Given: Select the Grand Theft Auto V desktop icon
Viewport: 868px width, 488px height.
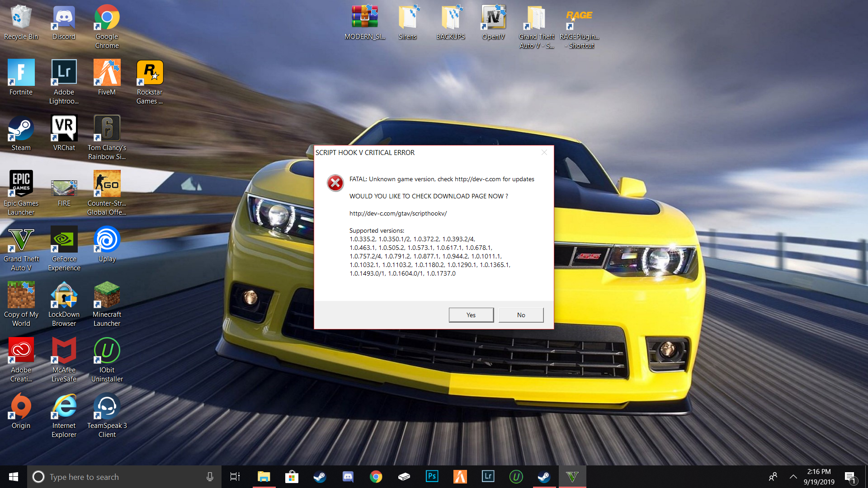Looking at the screenshot, I should tap(21, 240).
